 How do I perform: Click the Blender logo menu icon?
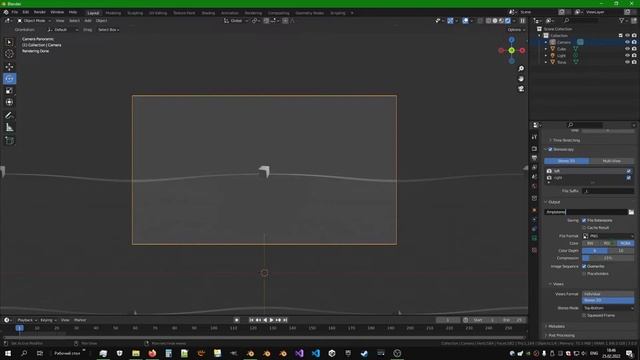coord(6,12)
